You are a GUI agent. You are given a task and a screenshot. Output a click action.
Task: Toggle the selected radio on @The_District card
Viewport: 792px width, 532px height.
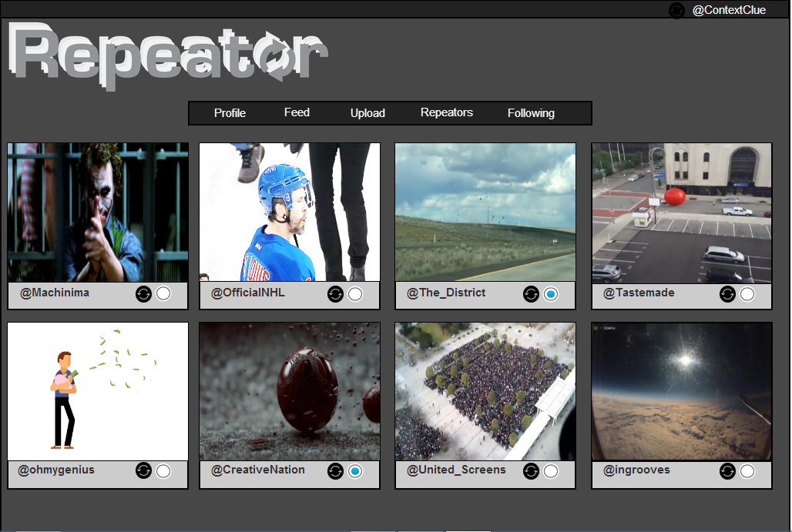[551, 294]
